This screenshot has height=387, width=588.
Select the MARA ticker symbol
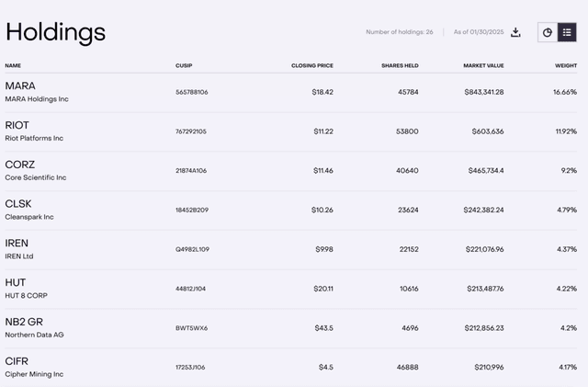click(x=20, y=86)
